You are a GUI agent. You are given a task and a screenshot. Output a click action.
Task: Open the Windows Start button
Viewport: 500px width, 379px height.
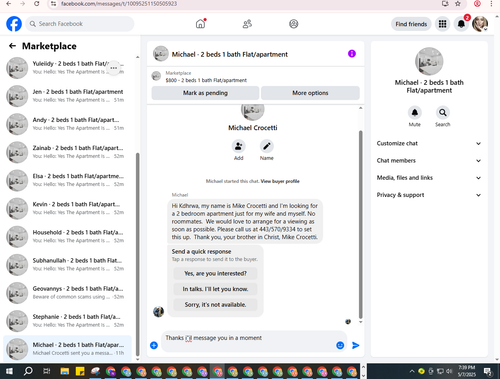pyautogui.click(x=9, y=371)
